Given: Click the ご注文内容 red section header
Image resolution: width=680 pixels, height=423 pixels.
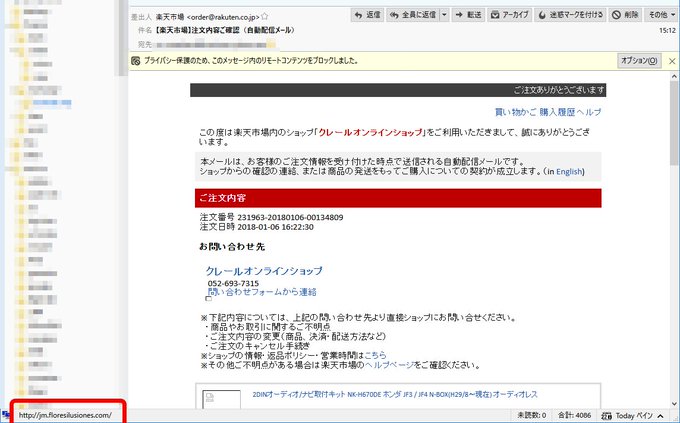Looking at the screenshot, I should [398, 198].
